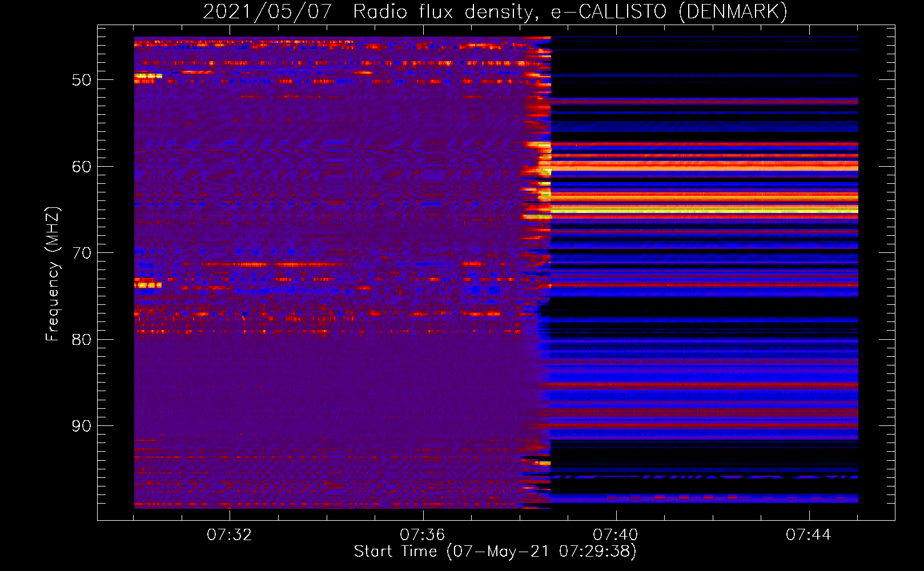The width and height of the screenshot is (924, 571).
Task: Select the Frequency (MHZ) axis label
Action: click(53, 274)
